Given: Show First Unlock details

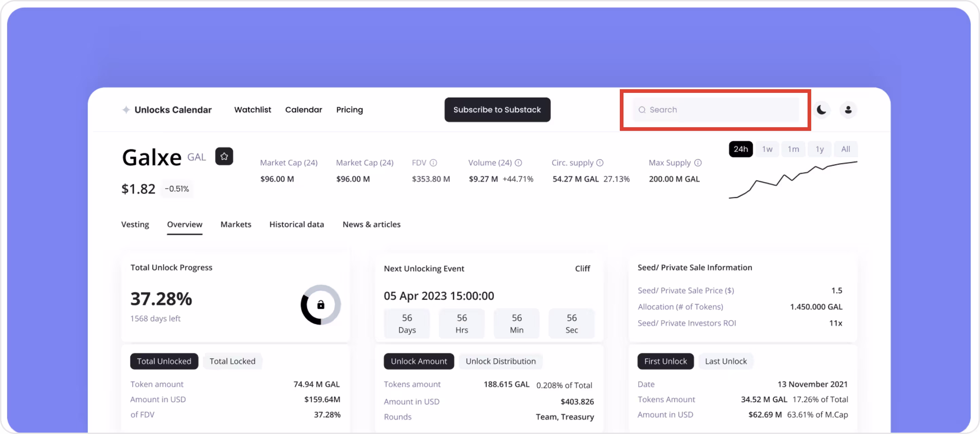Looking at the screenshot, I should pos(665,361).
